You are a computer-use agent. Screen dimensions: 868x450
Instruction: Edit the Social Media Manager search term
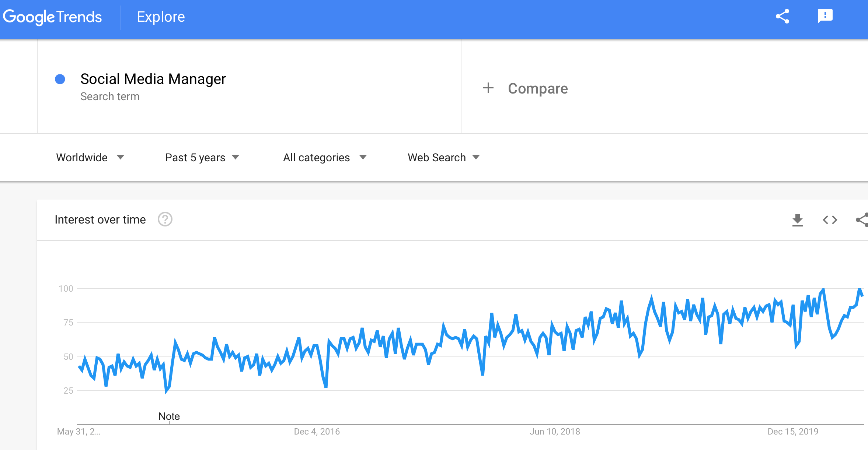tap(153, 79)
